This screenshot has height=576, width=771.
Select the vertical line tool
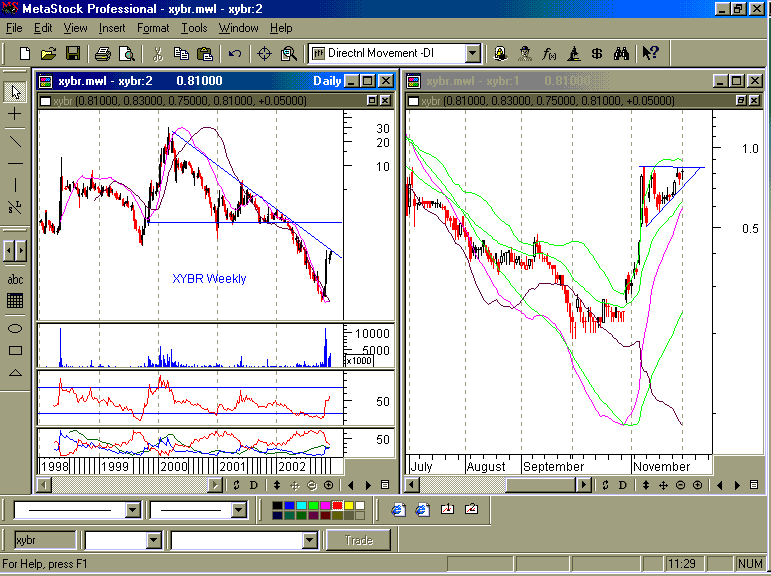click(x=15, y=185)
